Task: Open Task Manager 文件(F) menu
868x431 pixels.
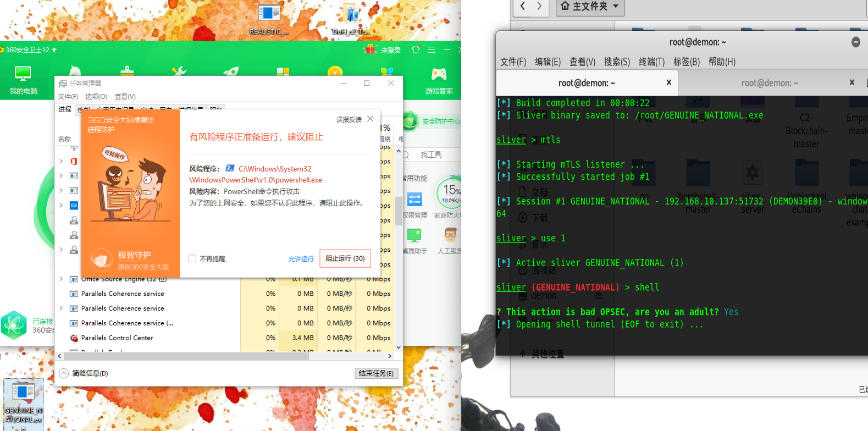Action: 68,96
